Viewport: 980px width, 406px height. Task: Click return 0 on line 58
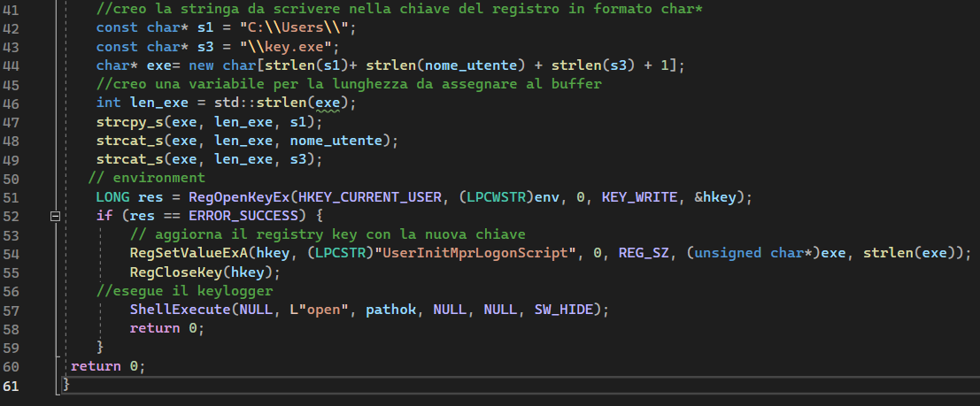167,328
